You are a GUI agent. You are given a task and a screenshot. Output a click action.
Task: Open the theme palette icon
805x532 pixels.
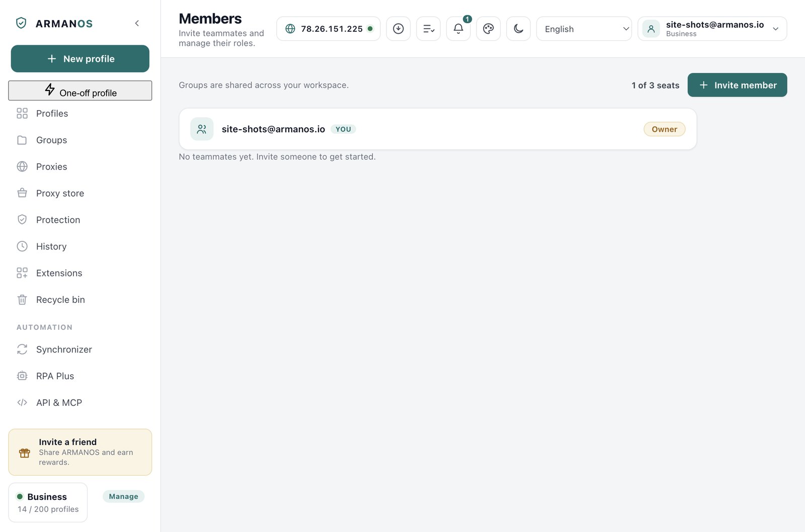click(489, 29)
